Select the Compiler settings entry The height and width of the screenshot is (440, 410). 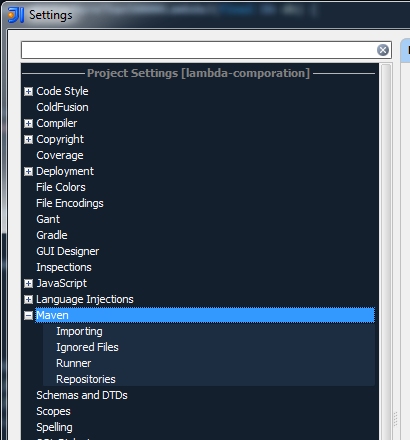coord(57,123)
